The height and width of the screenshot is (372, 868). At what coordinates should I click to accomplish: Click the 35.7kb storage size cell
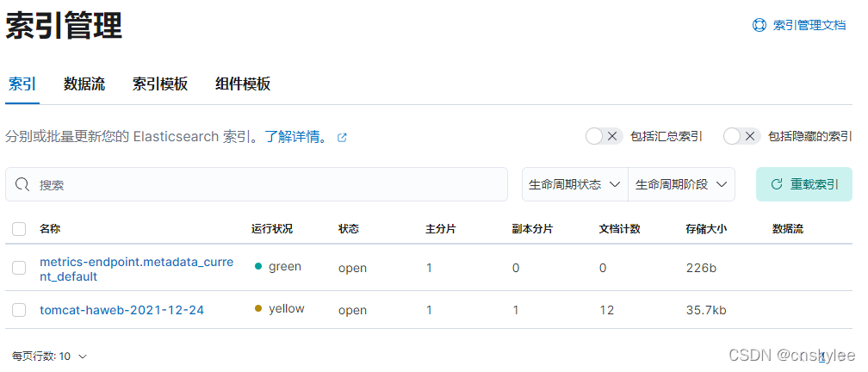(x=706, y=310)
